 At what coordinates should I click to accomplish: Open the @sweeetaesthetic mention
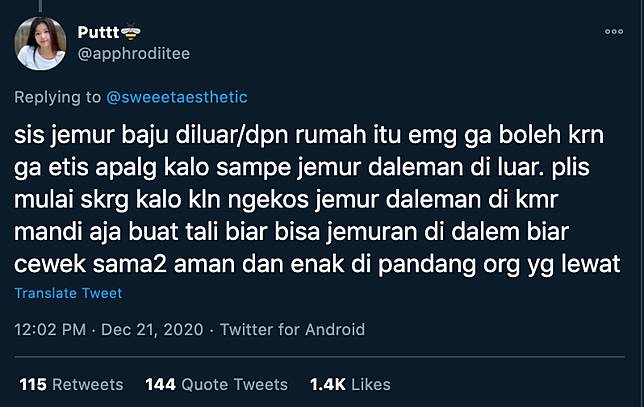click(177, 97)
